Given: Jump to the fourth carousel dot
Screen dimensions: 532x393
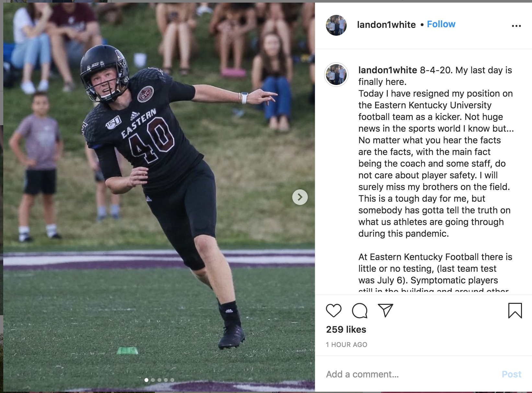Looking at the screenshot, I should tap(166, 380).
